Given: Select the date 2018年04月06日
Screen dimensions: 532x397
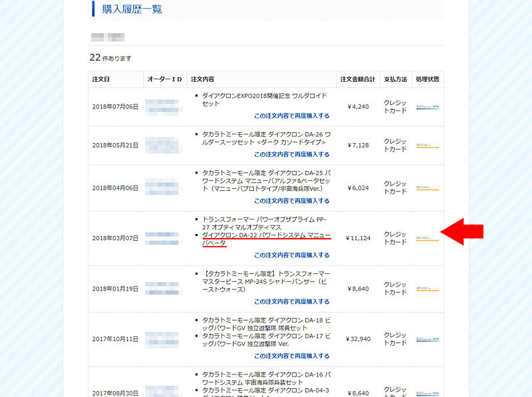Looking at the screenshot, I should coord(115,188).
